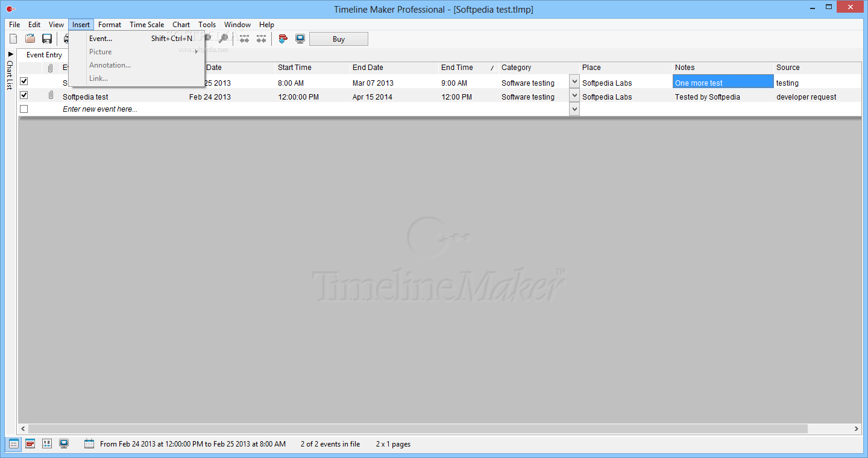
Task: Open Category dropdown for the 8:00 AM event
Action: click(x=574, y=81)
